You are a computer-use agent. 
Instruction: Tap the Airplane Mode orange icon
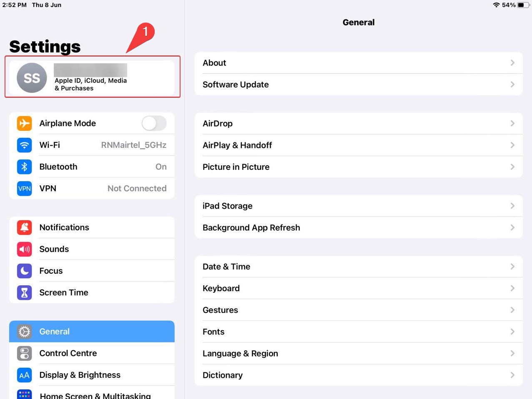(25, 123)
